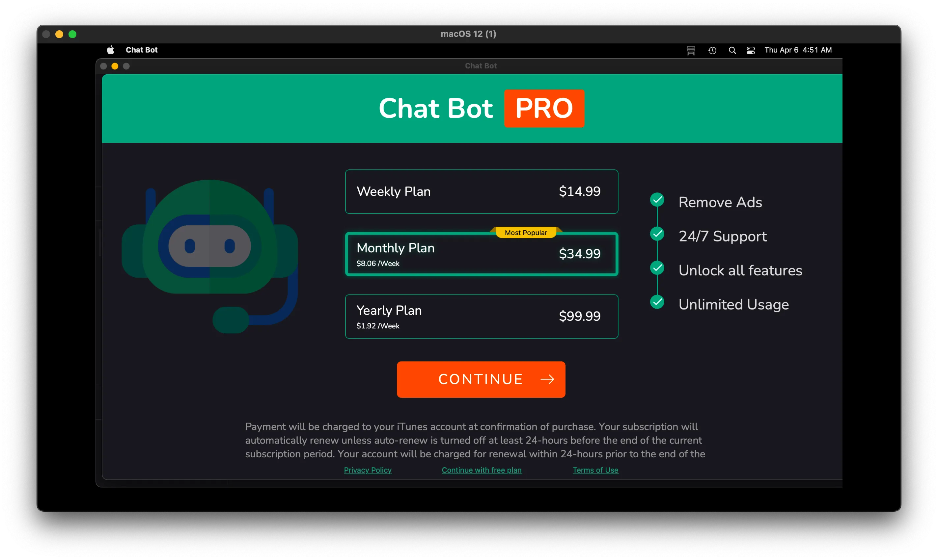Screen dimensions: 938x560
Task: Click Continue with free plan link
Action: 481,469
